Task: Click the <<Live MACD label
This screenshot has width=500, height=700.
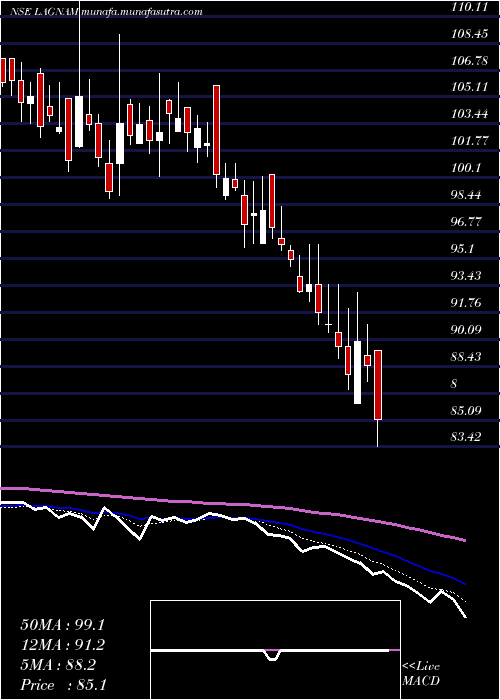Action: (x=421, y=674)
